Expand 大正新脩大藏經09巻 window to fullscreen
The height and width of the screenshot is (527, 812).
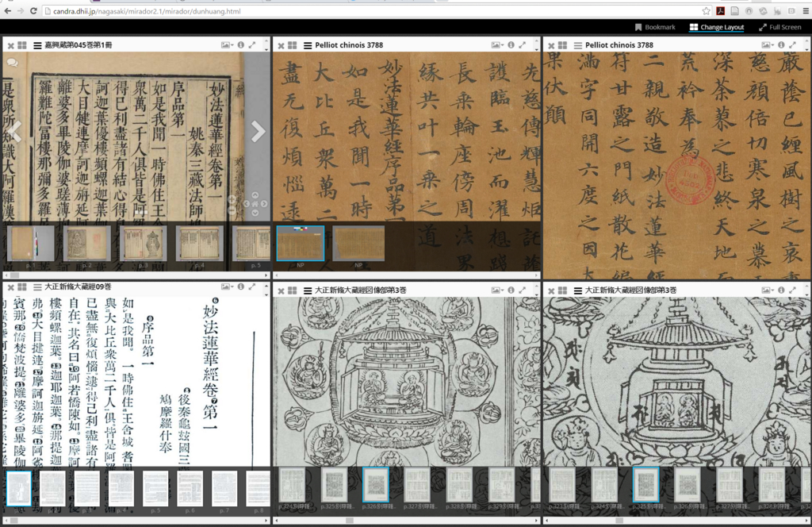(x=252, y=287)
